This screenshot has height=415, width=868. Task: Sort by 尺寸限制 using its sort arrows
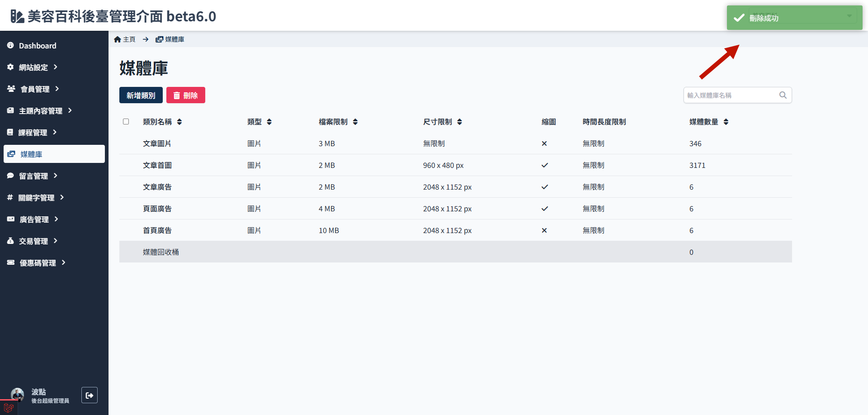(460, 122)
